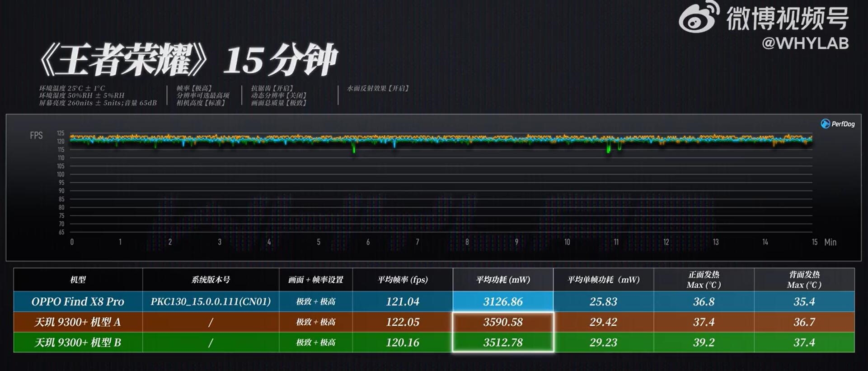Click the 39.2 front temperature cell
Screen dimensions: 868x371
click(x=704, y=342)
